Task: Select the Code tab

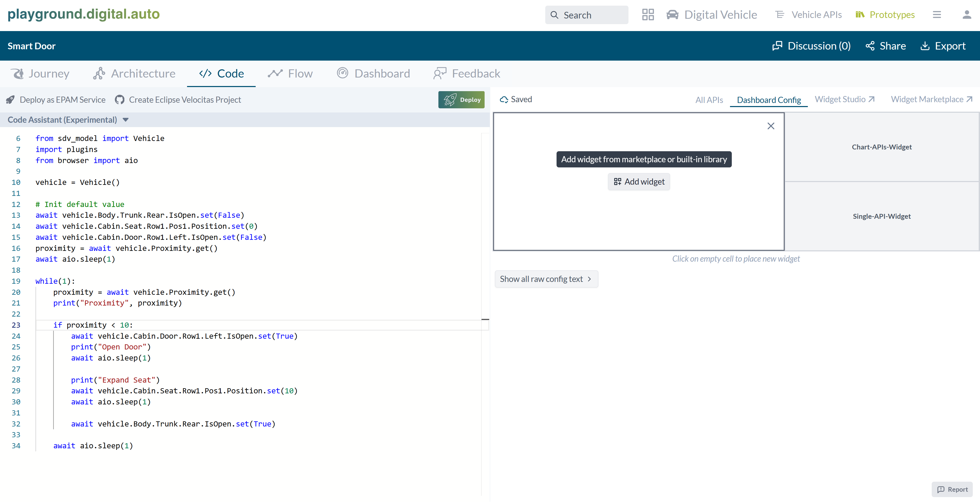Action: click(x=221, y=73)
